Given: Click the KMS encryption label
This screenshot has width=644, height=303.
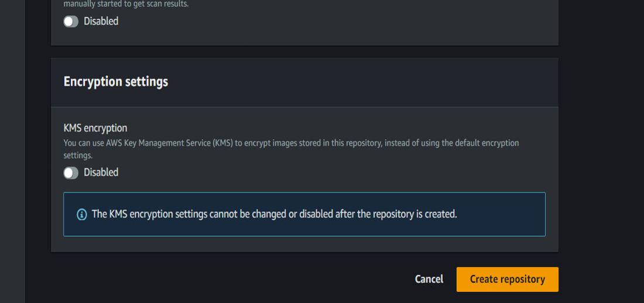Looking at the screenshot, I should pos(95,128).
